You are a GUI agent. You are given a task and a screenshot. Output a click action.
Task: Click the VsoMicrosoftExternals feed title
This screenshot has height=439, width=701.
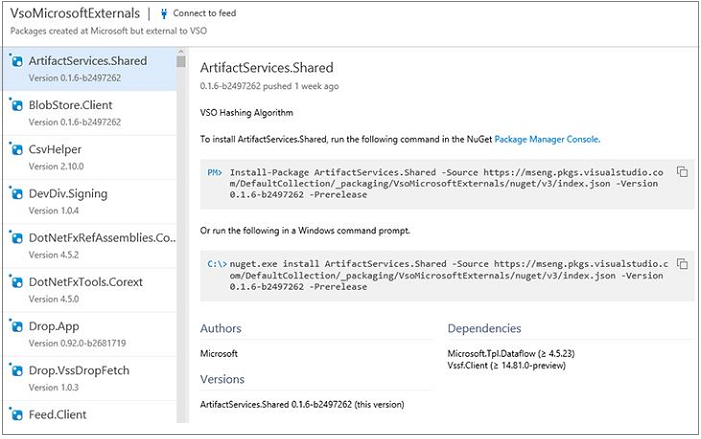[x=75, y=13]
